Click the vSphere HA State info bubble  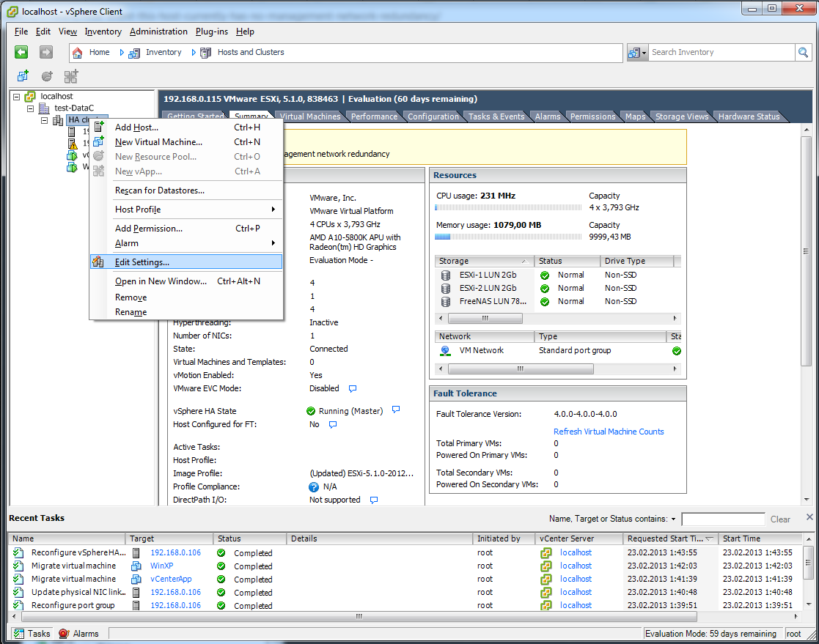coord(396,410)
